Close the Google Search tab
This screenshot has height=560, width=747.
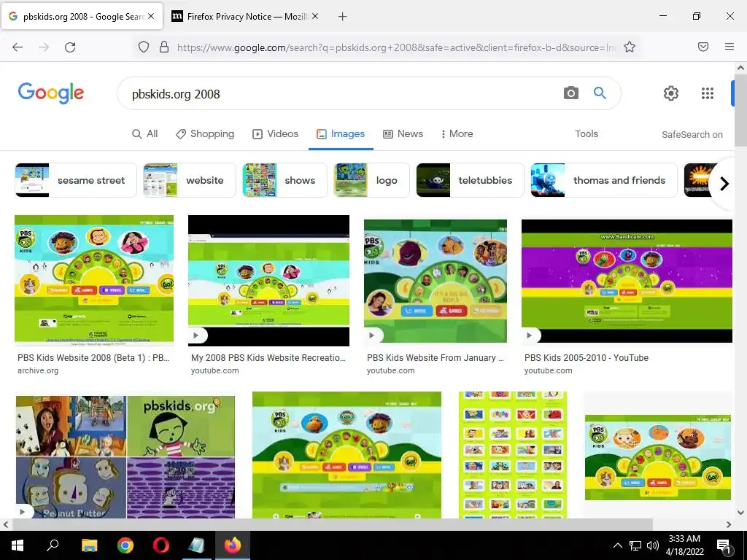tap(151, 16)
